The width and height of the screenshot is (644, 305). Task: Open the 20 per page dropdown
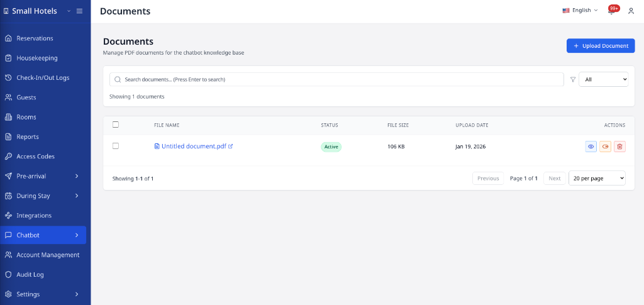coord(596,178)
